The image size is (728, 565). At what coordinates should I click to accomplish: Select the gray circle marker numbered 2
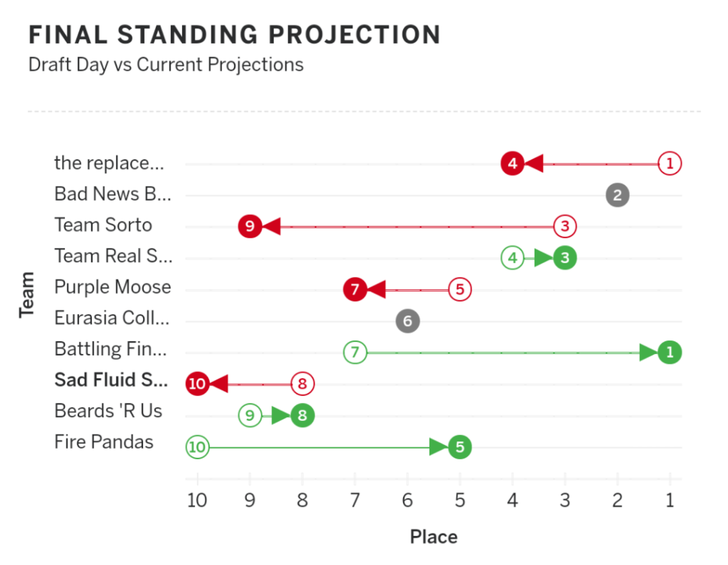(x=617, y=195)
